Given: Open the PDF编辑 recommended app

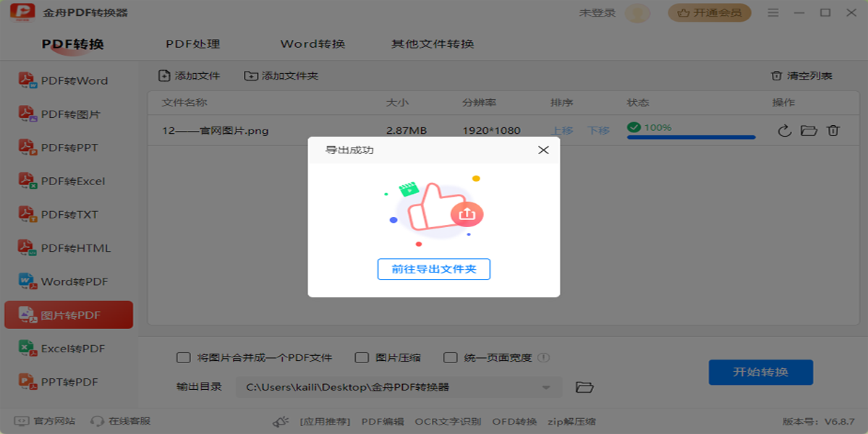Looking at the screenshot, I should [383, 422].
